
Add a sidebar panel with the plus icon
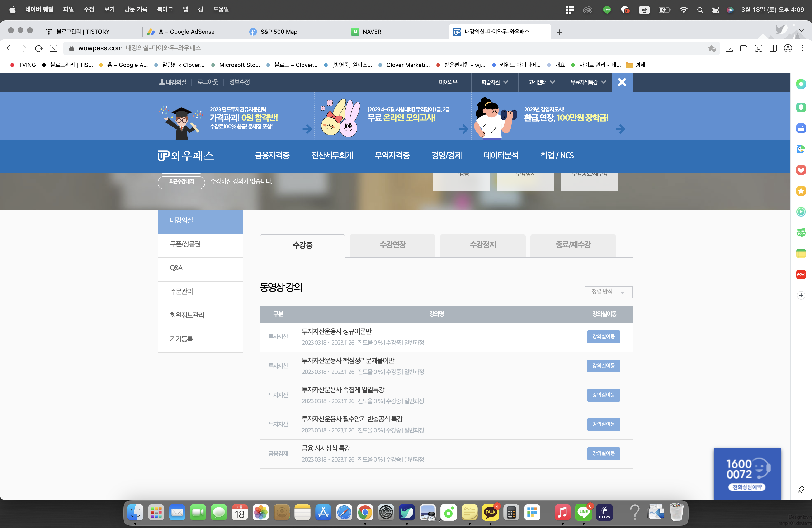(x=801, y=295)
